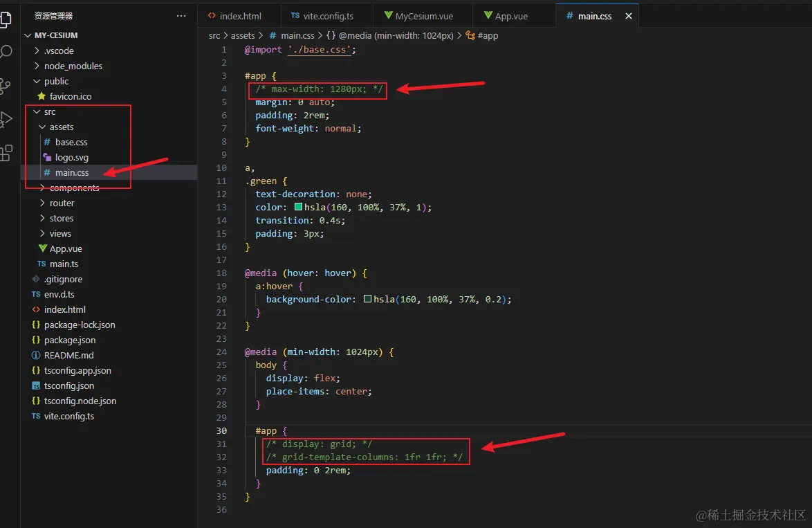Switch to the MyCesium.vue tab
Screen dimensions: 812x528
[423, 16]
